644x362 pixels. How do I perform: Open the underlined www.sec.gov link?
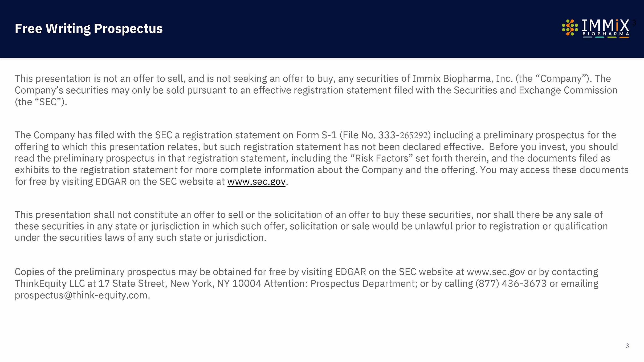[256, 182]
